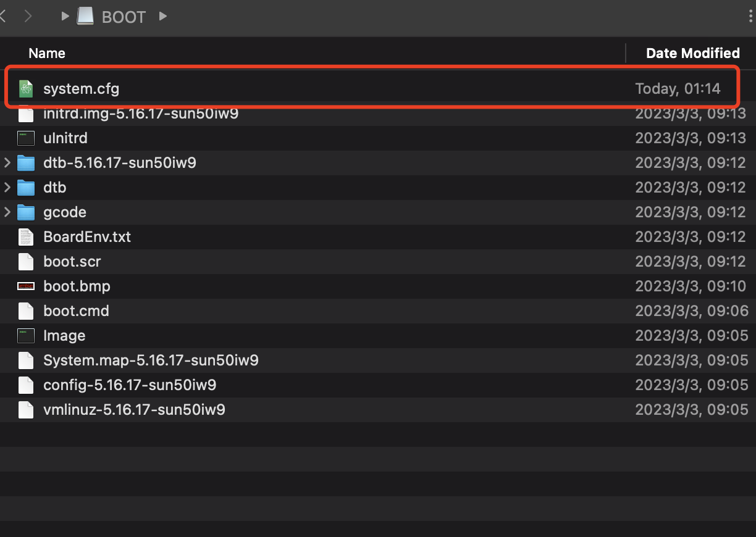
Task: Click the boot.bmp image thumbnail icon
Action: tap(25, 286)
